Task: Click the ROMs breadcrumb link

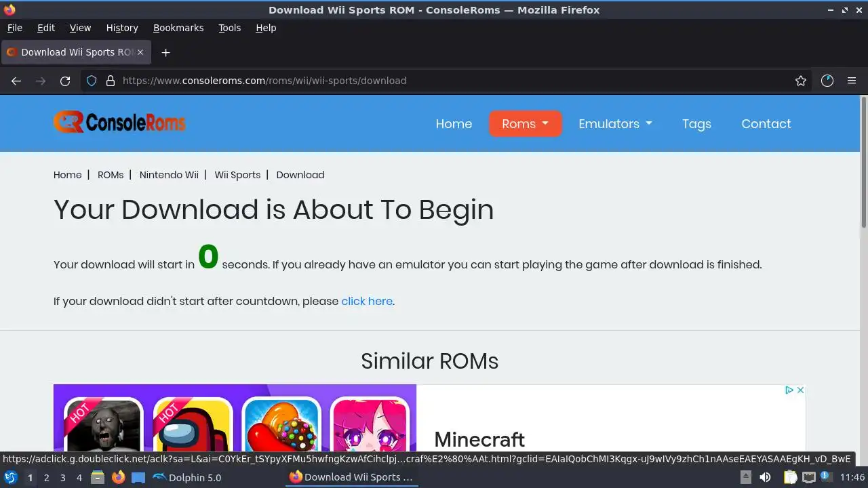Action: pos(111,175)
